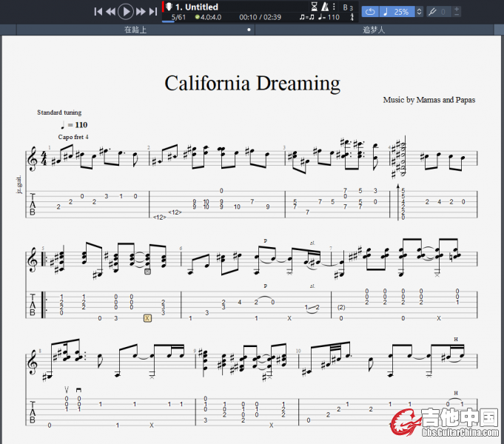This screenshot has width=504, height=444.
Task: Click the triplet feel notes icon
Action: coord(307,17)
